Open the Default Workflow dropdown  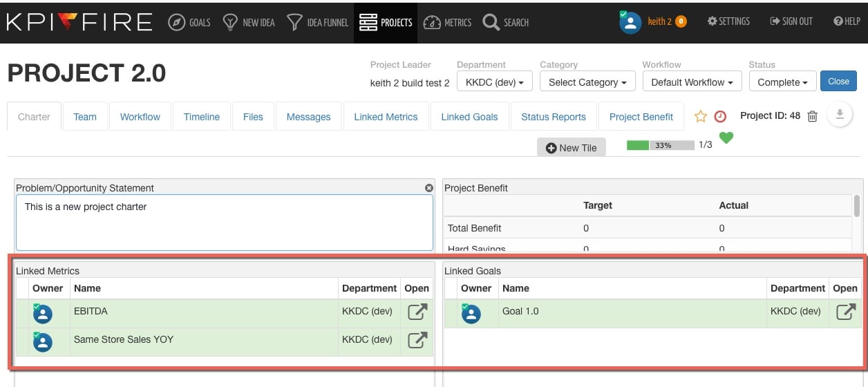(x=692, y=82)
